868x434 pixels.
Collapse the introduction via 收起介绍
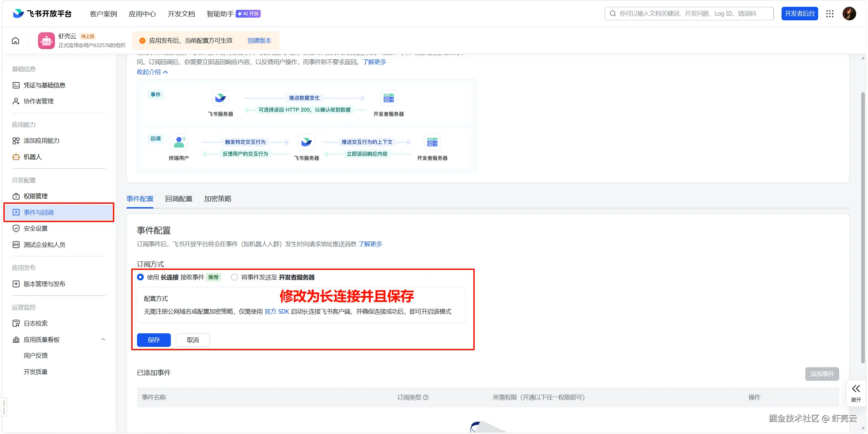[x=152, y=72]
